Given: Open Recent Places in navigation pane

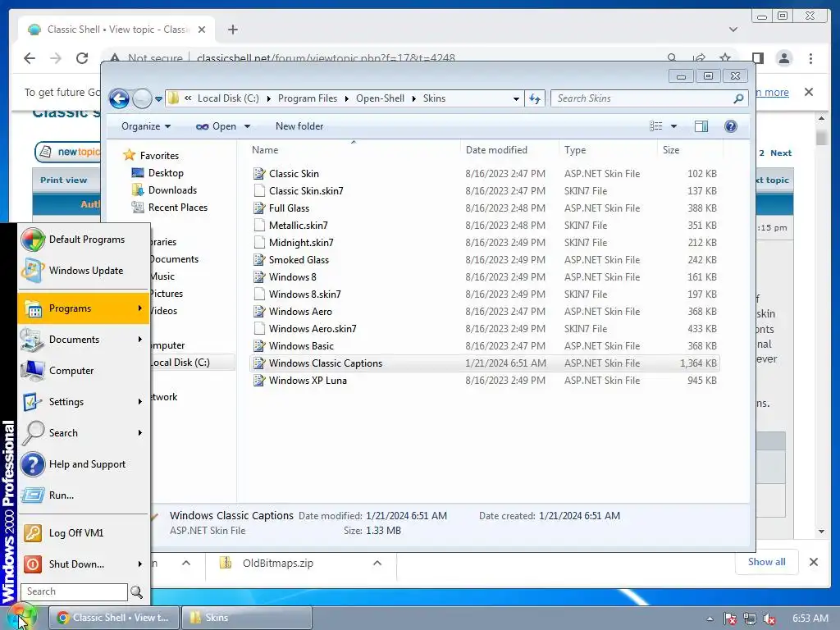Looking at the screenshot, I should (177, 208).
